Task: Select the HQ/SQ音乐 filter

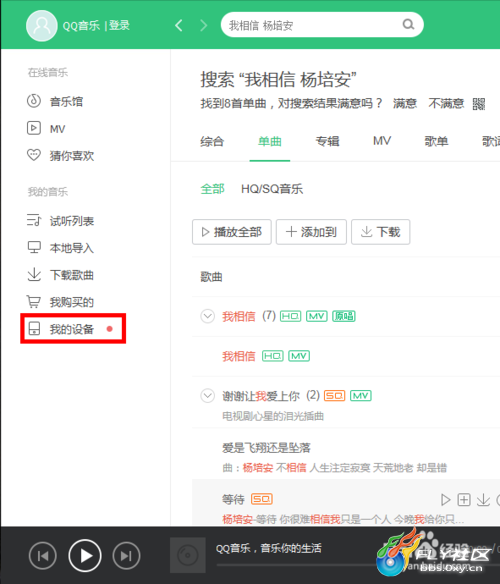Action: [272, 189]
